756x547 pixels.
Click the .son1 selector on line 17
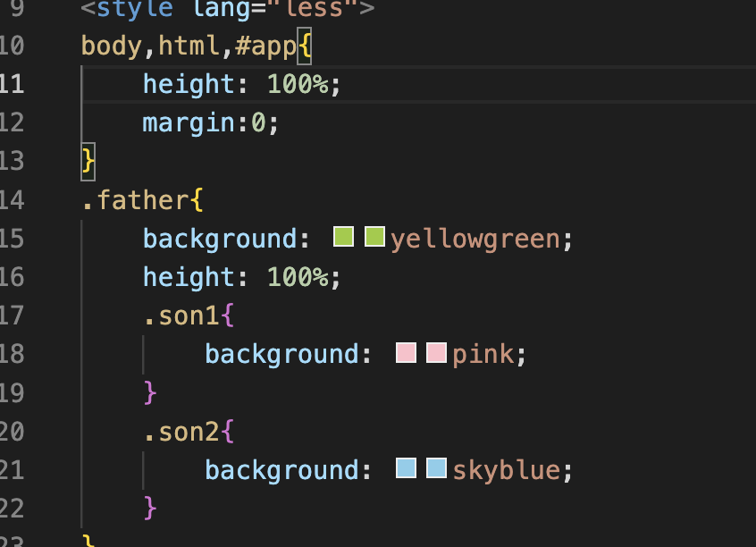181,316
